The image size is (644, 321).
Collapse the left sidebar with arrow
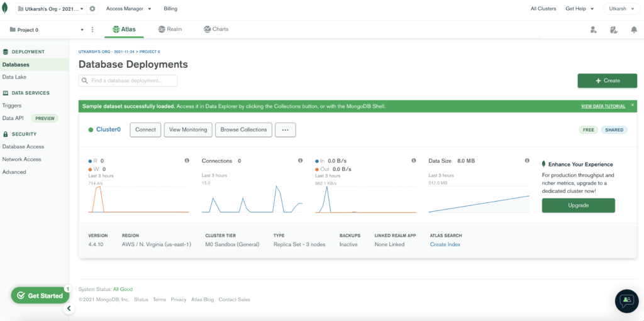tap(70, 308)
